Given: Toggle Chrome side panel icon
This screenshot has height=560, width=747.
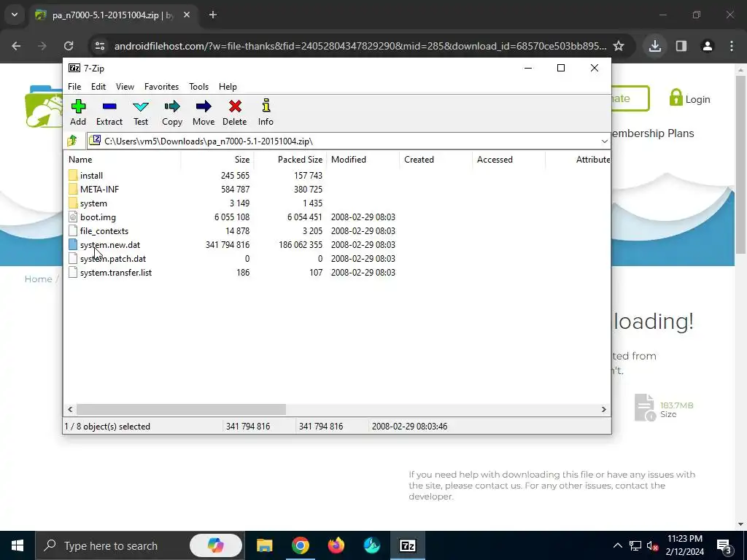Looking at the screenshot, I should (x=681, y=46).
